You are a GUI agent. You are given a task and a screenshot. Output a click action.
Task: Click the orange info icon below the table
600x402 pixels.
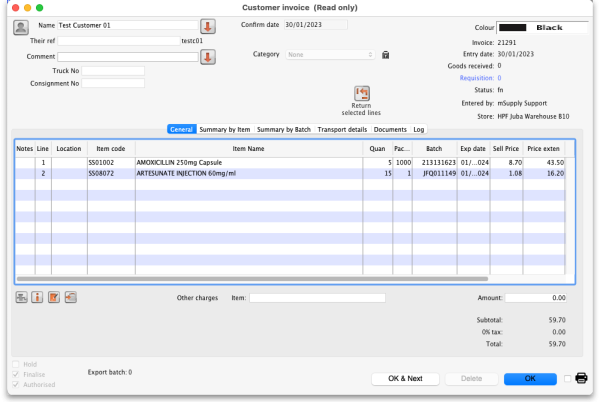37,297
